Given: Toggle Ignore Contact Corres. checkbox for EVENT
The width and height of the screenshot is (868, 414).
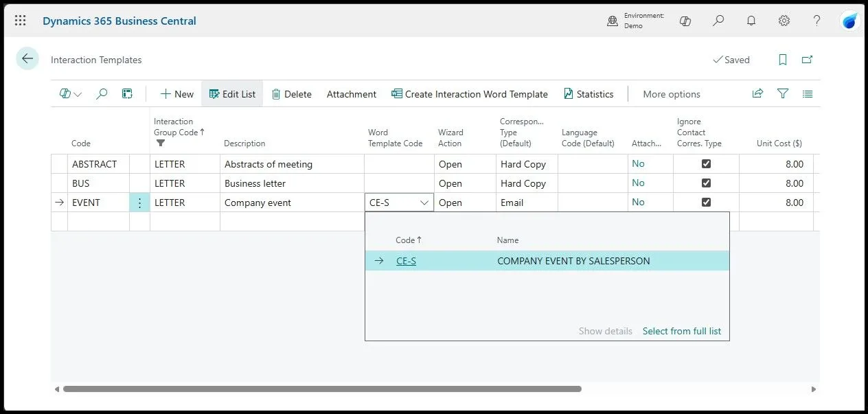Looking at the screenshot, I should click(706, 203).
